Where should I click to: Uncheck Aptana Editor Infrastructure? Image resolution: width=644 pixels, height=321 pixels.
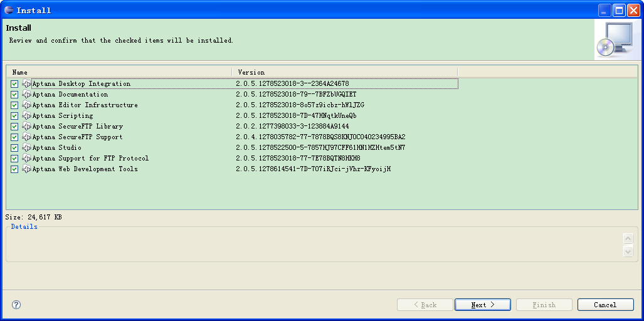(15, 105)
